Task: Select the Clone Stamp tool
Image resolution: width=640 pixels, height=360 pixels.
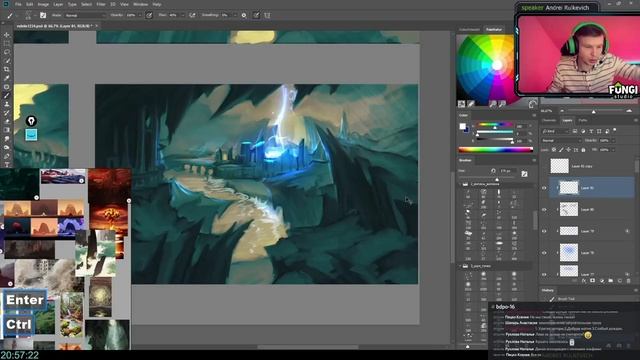Action: [x=7, y=104]
